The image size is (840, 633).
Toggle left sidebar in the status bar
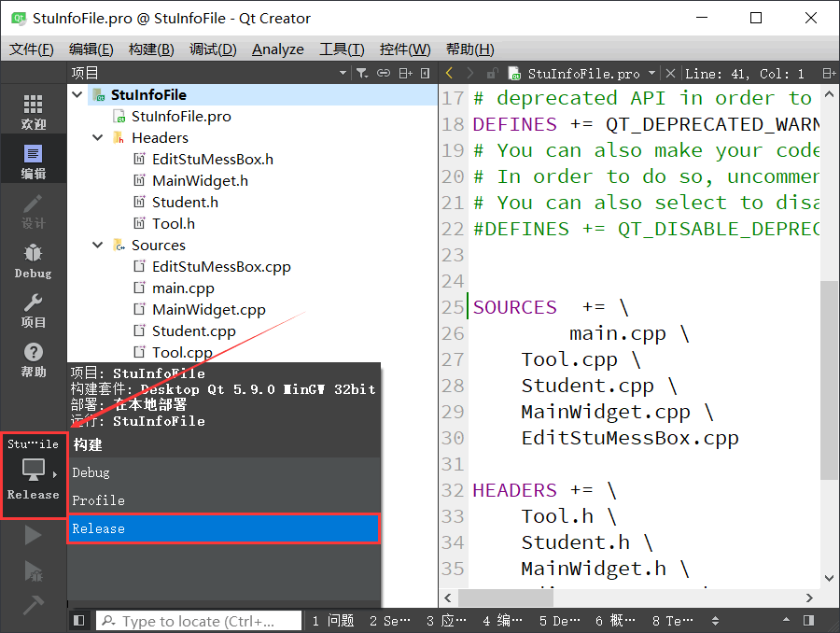(78, 621)
